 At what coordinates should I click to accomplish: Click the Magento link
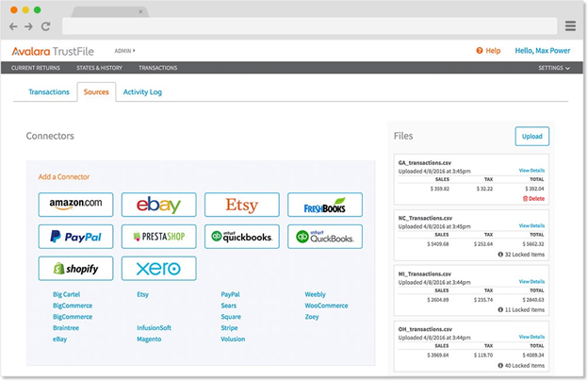(149, 339)
